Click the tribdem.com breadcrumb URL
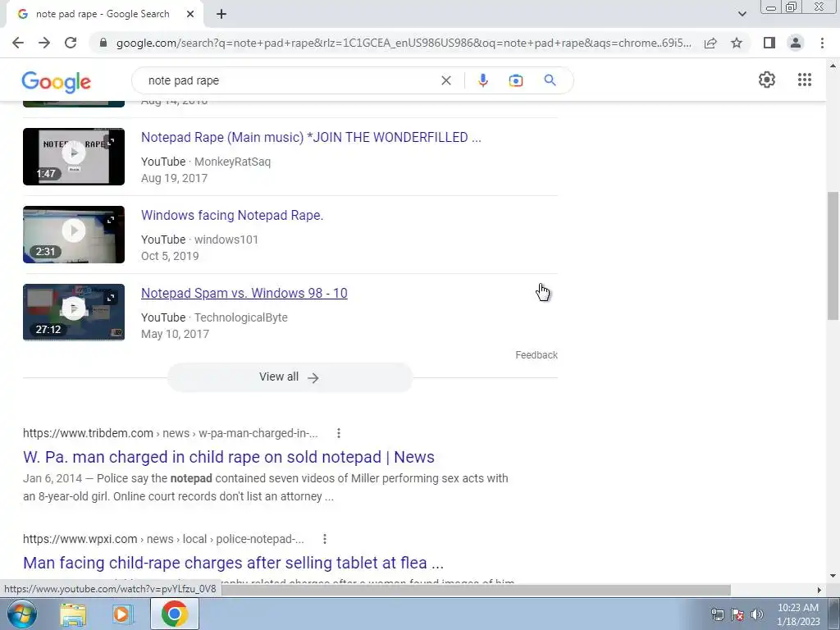The image size is (840, 630). coord(171,433)
